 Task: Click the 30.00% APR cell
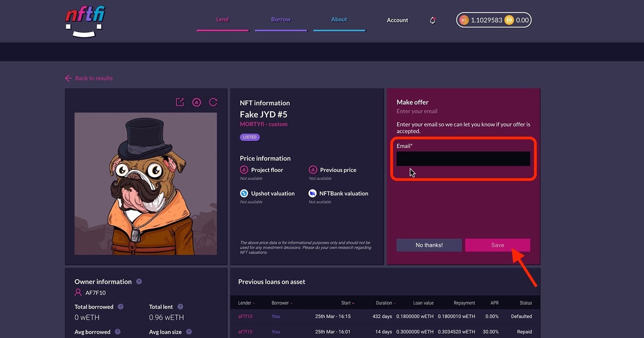[x=491, y=332]
